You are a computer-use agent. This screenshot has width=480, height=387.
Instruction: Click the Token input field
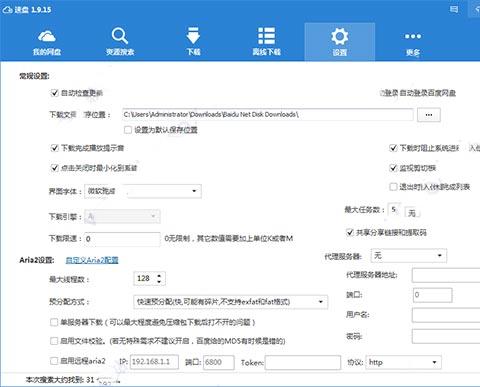[303, 362]
